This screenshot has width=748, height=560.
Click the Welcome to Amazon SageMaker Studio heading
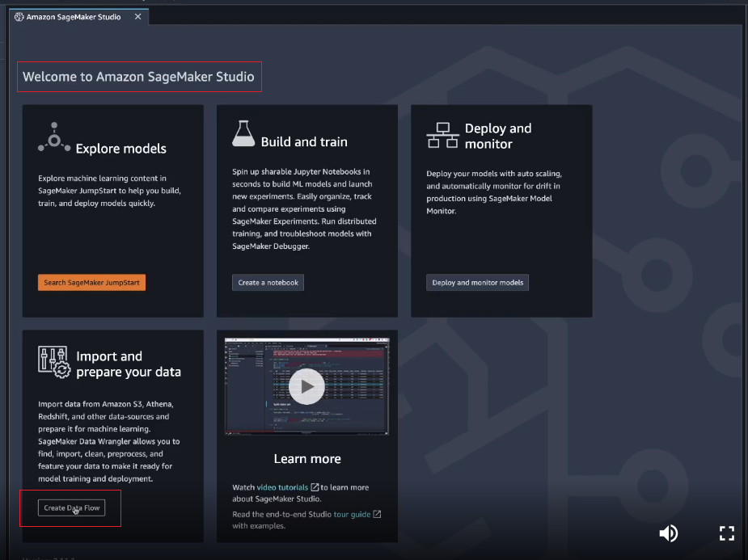[x=138, y=78]
